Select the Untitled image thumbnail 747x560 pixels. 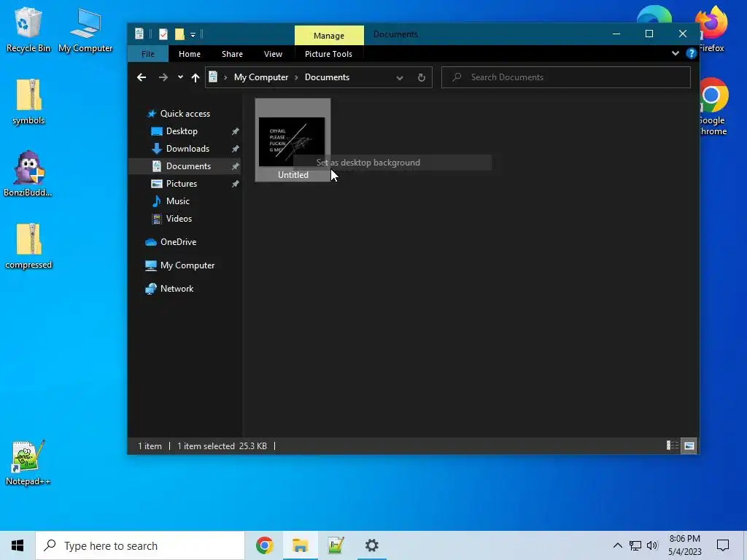292,141
